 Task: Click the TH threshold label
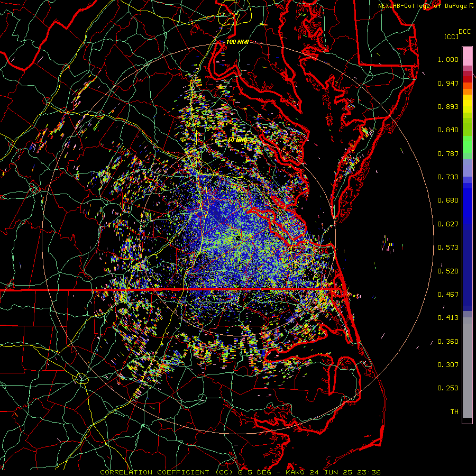click(x=454, y=412)
